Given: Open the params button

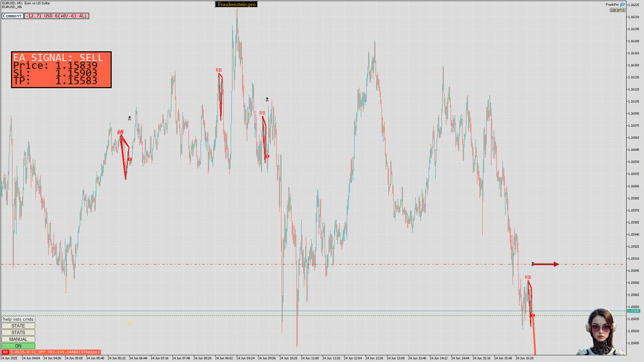Looking at the screenshot, I should pyautogui.click(x=617, y=10).
